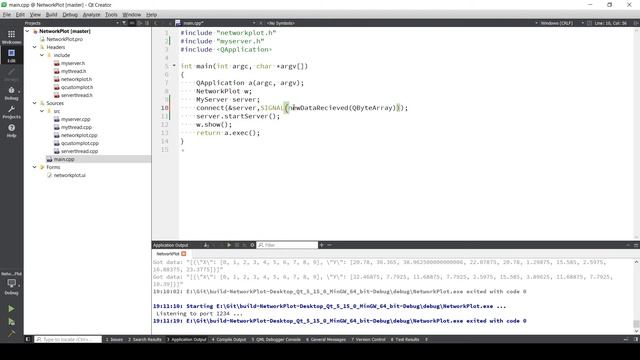This screenshot has width=640, height=360.
Task: Click the Line/Col indicator in editor toolbar
Action: (x=610, y=23)
